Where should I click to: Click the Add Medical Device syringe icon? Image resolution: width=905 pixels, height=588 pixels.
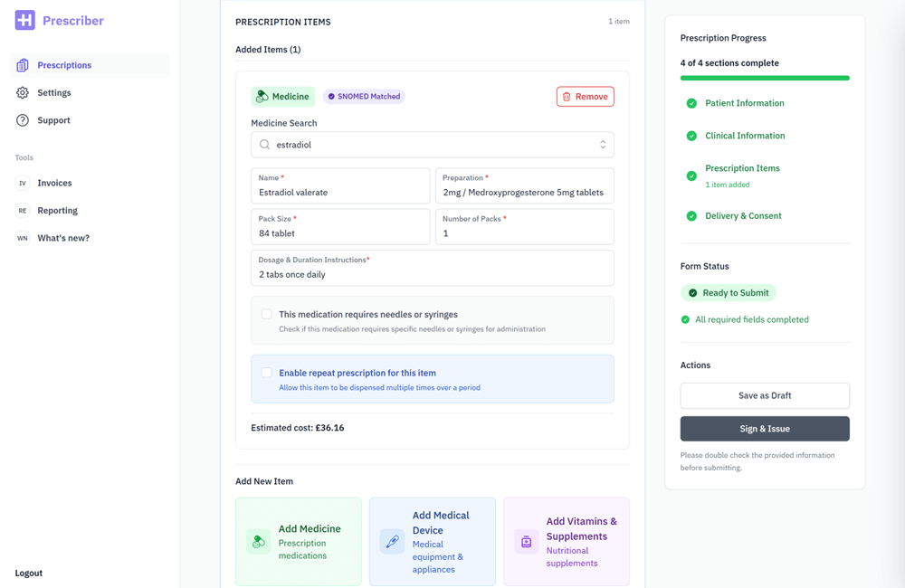tap(392, 542)
